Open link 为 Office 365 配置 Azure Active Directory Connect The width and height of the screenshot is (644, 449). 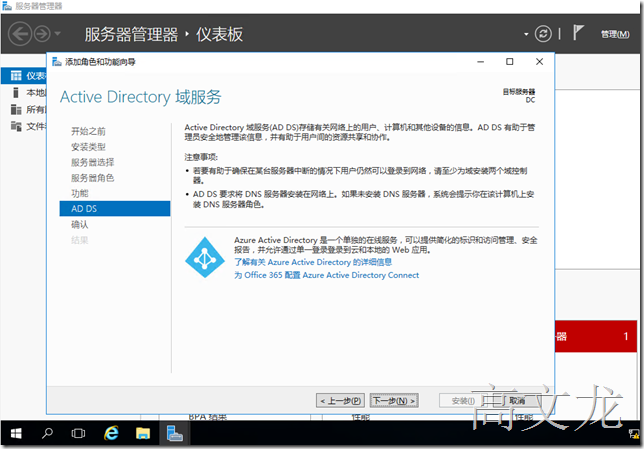tap(327, 275)
